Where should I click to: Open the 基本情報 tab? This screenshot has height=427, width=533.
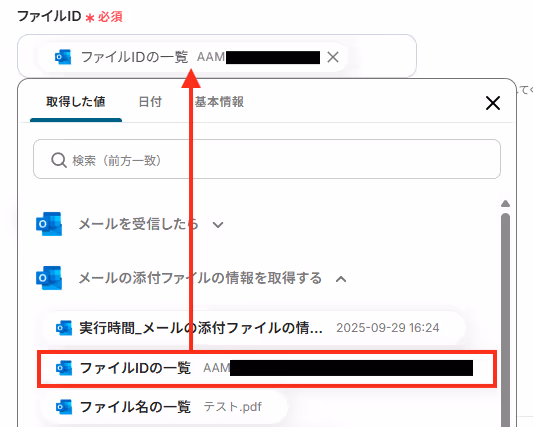pyautogui.click(x=219, y=102)
